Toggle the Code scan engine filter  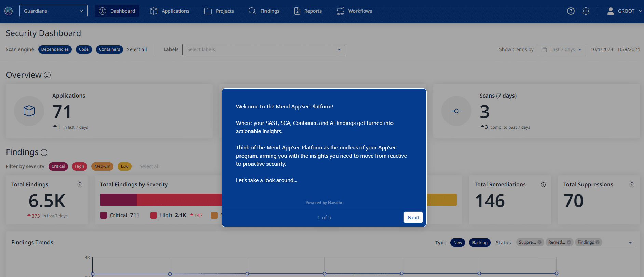point(84,49)
